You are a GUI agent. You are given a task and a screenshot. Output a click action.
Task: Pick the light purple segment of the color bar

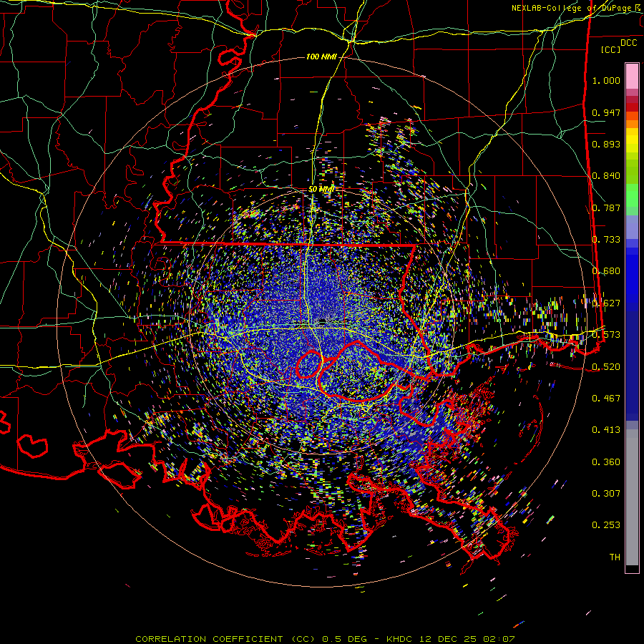632,227
